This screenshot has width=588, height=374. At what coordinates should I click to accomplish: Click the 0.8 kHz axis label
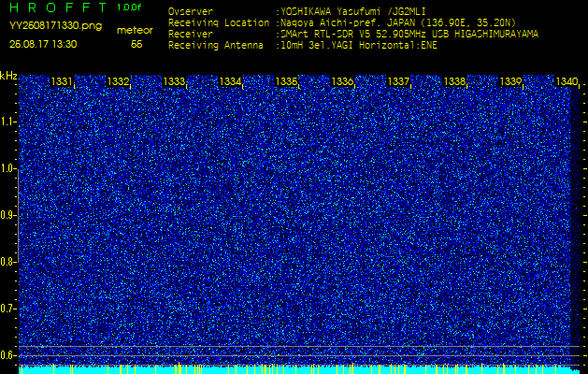click(7, 262)
